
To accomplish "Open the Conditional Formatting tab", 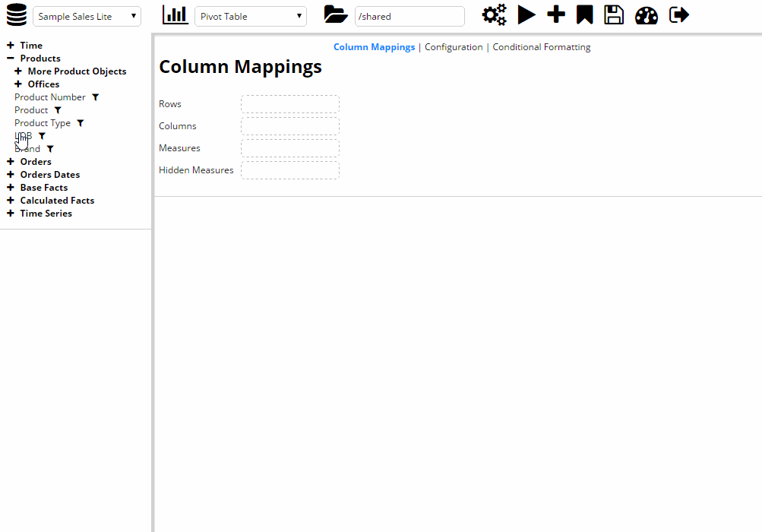I will click(542, 47).
